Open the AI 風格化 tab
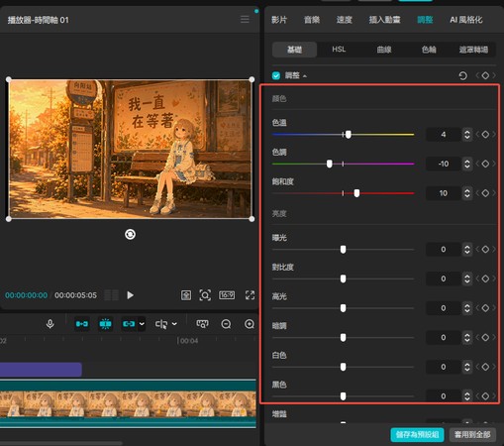 [465, 20]
